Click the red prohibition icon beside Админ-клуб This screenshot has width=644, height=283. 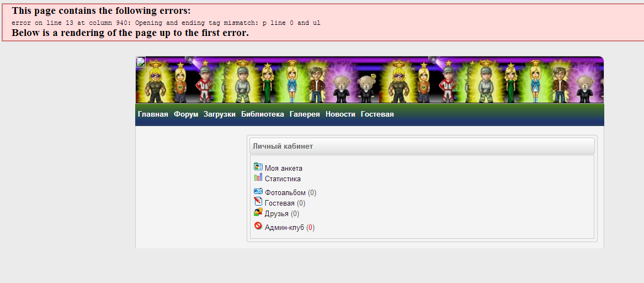(x=258, y=226)
